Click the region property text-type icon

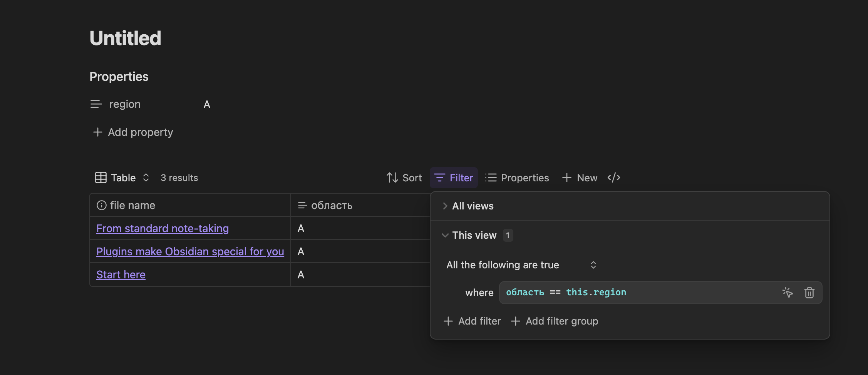[x=96, y=104]
